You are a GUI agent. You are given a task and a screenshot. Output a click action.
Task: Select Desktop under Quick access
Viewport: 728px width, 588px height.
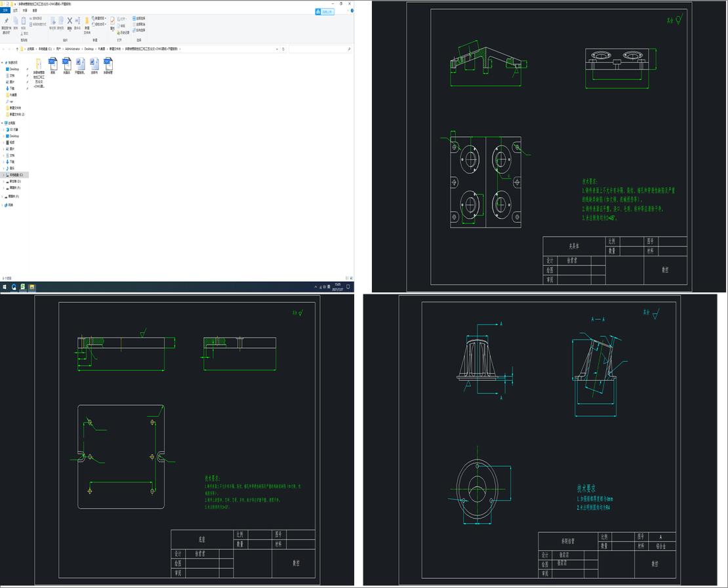[x=14, y=69]
